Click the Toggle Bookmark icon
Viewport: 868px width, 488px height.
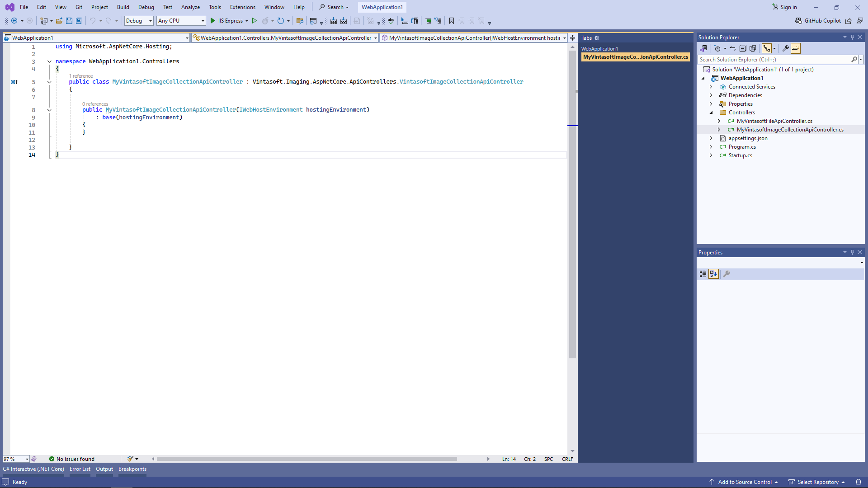[451, 21]
